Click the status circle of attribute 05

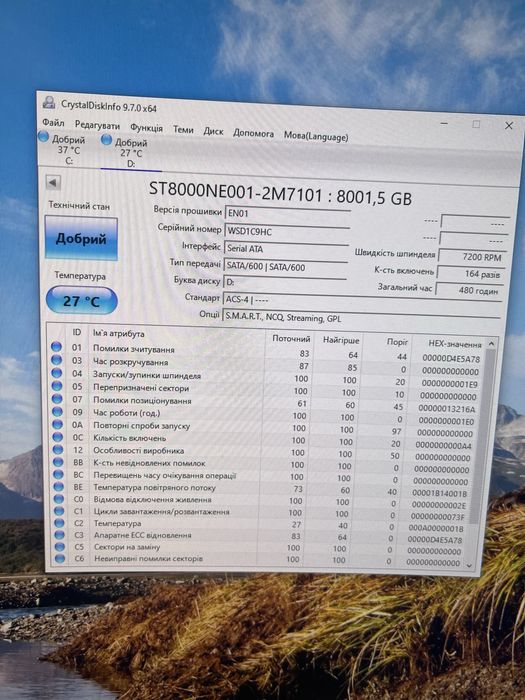57,385
